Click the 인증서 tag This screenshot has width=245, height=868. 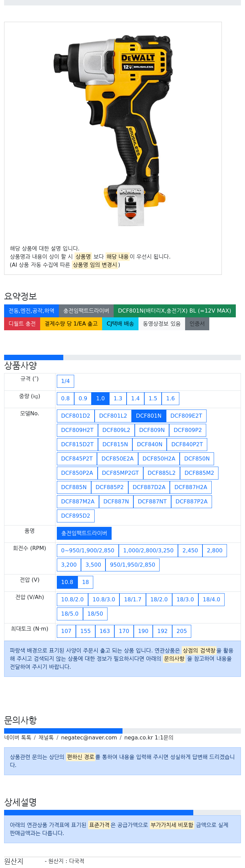click(197, 323)
